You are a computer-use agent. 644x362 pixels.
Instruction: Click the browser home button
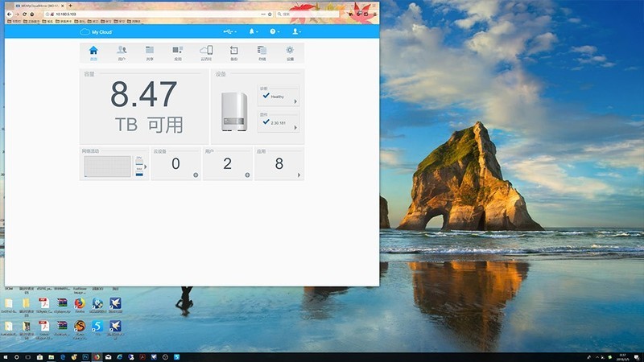[31, 14]
